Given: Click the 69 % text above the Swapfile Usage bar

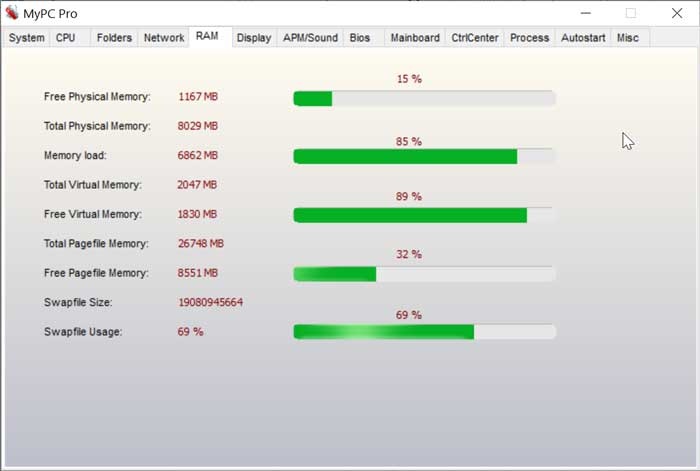Looking at the screenshot, I should tap(409, 315).
